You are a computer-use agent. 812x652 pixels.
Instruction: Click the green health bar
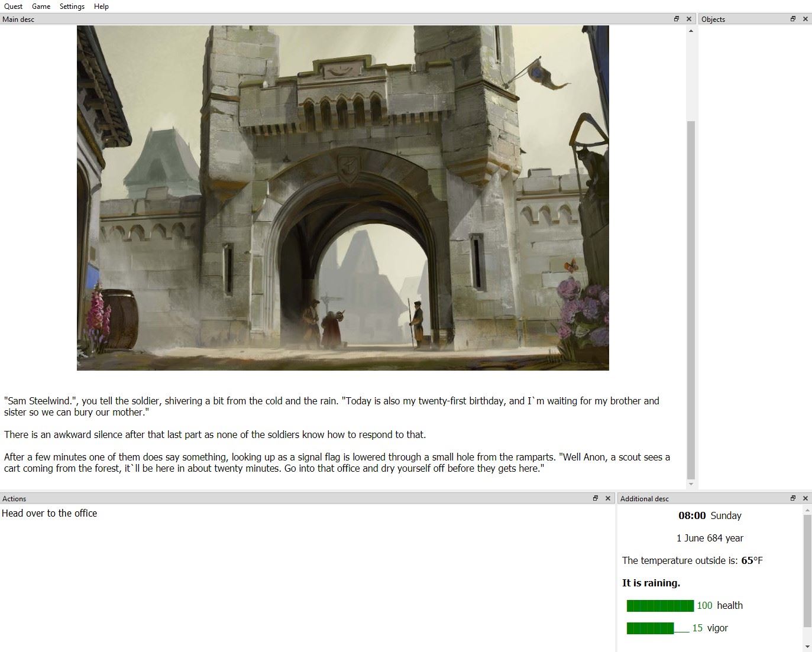[660, 605]
